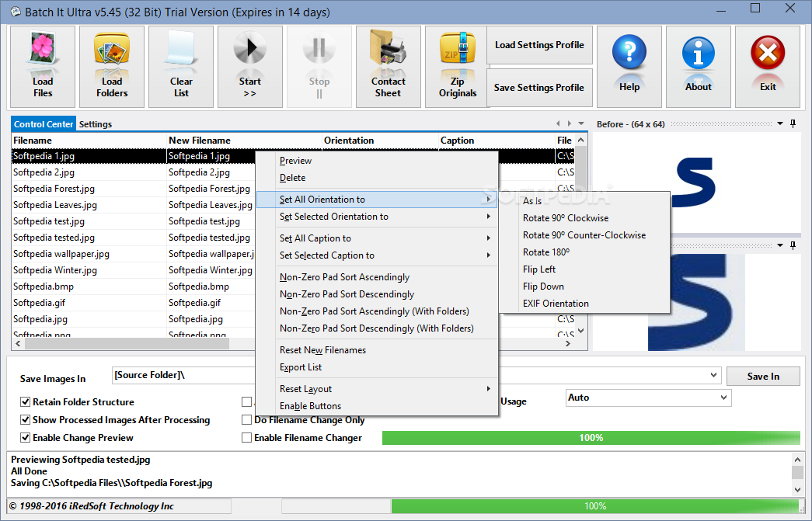Click Non-Zero Pad Sort Descendingly (With Folders)
Viewport: 812px width, 521px height.
(x=377, y=328)
